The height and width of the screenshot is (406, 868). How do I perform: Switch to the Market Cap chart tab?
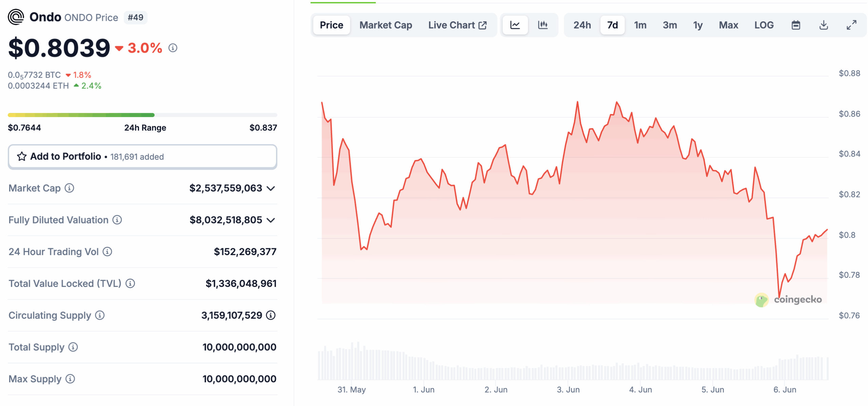[x=386, y=25]
